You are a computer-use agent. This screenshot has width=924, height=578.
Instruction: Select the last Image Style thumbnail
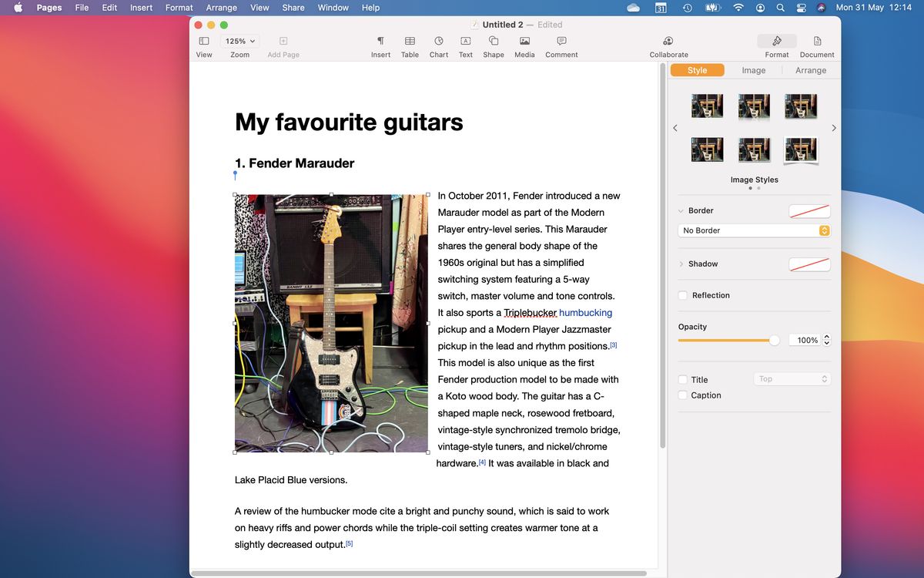click(801, 149)
